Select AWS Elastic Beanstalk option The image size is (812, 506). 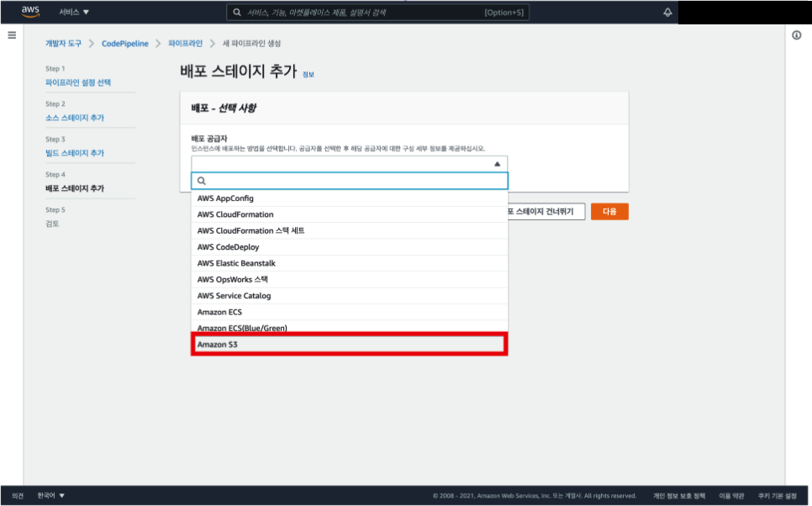(350, 263)
